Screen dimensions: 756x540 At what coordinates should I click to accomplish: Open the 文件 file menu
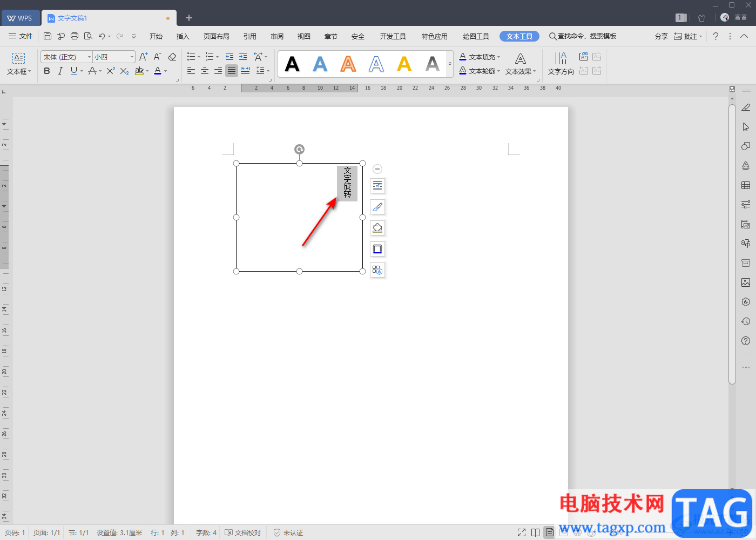click(x=21, y=36)
